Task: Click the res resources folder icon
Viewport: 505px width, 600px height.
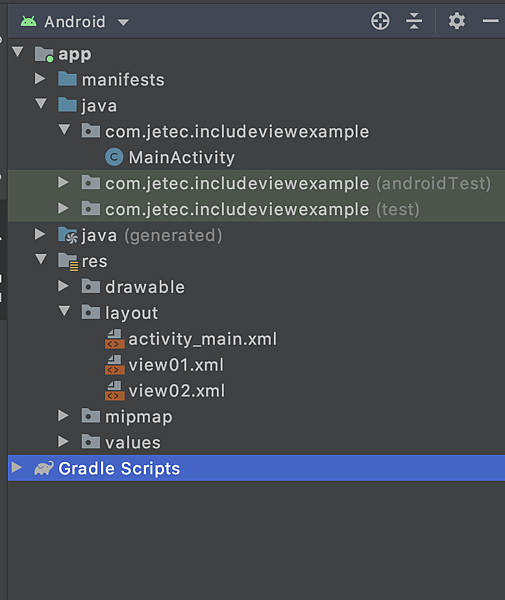Action: 68,262
